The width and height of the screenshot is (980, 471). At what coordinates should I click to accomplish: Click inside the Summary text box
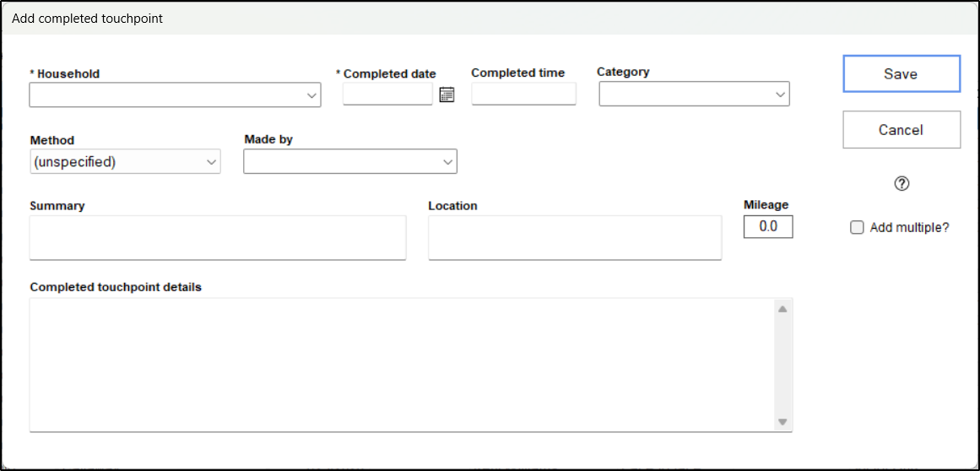[218, 237]
